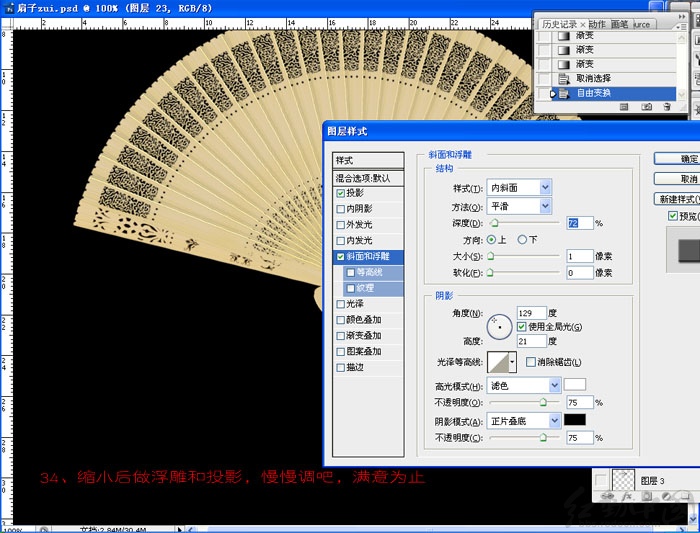700x533 pixels.
Task: Click the 软化 soften slider handle
Action: click(x=490, y=273)
